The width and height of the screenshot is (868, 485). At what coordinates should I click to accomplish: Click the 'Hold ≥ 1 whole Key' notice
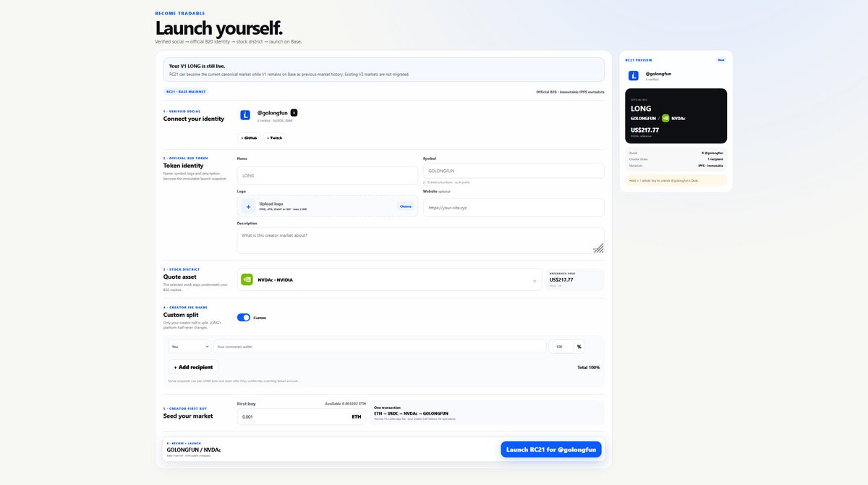676,180
